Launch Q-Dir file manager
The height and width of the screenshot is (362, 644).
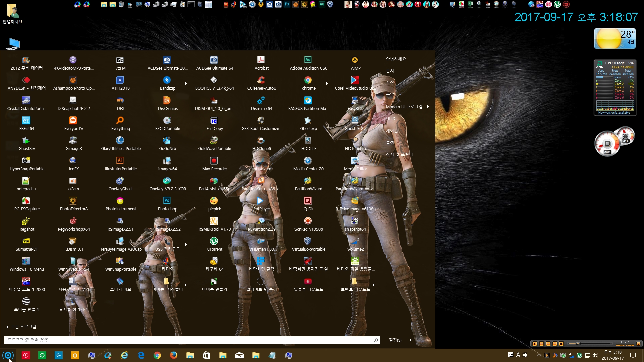(308, 204)
